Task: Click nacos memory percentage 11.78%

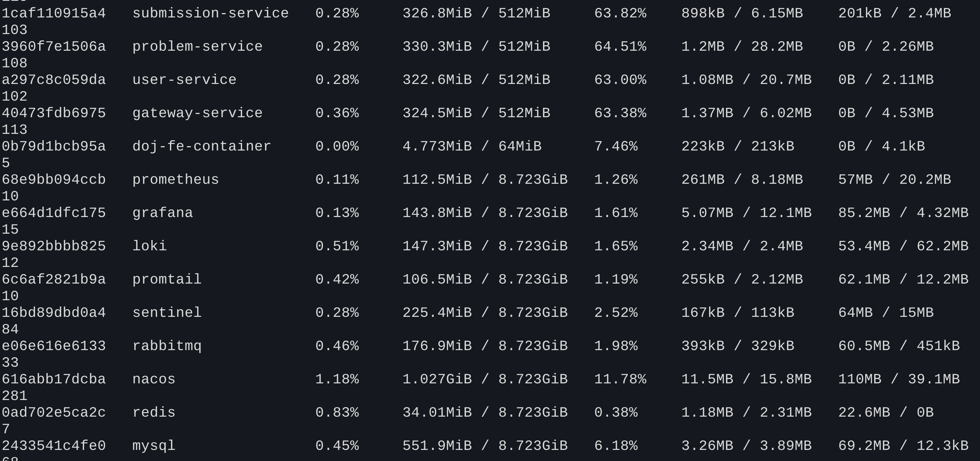Action: 620,379
